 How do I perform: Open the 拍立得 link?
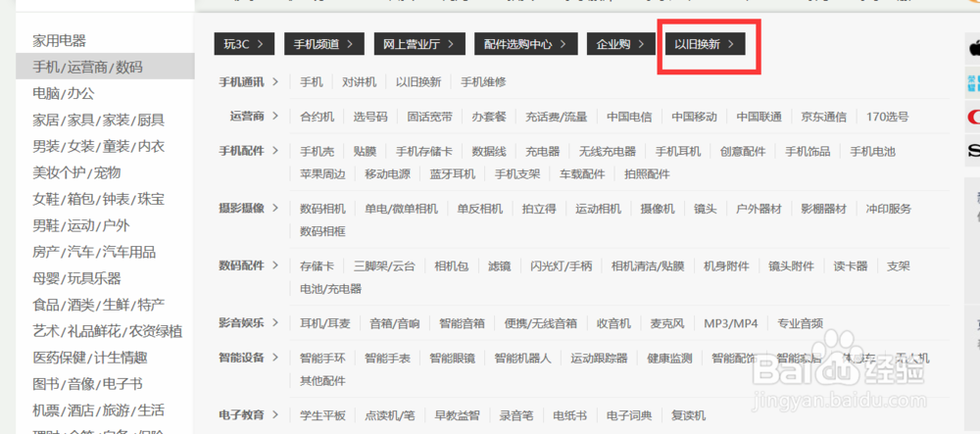539,209
